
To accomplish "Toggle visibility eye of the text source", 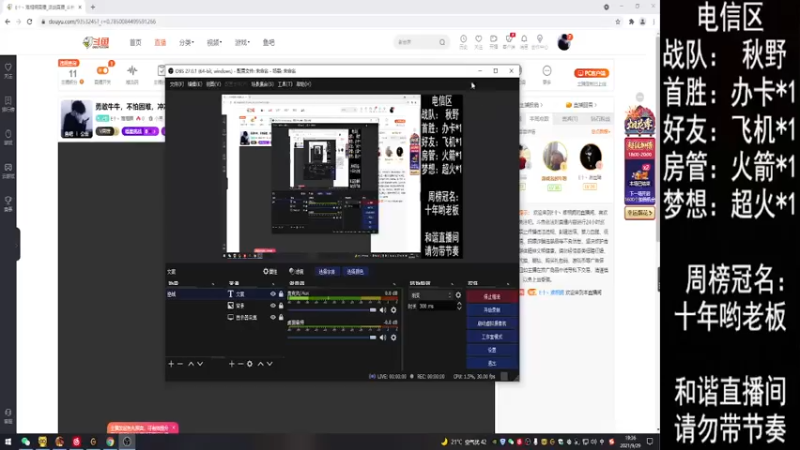I will point(273,294).
